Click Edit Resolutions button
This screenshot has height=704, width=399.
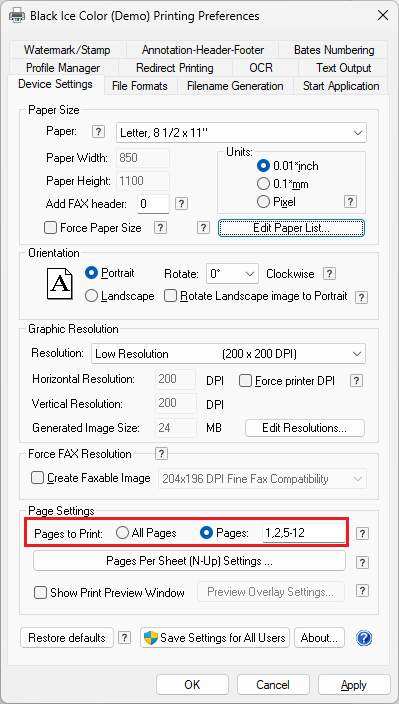click(305, 428)
